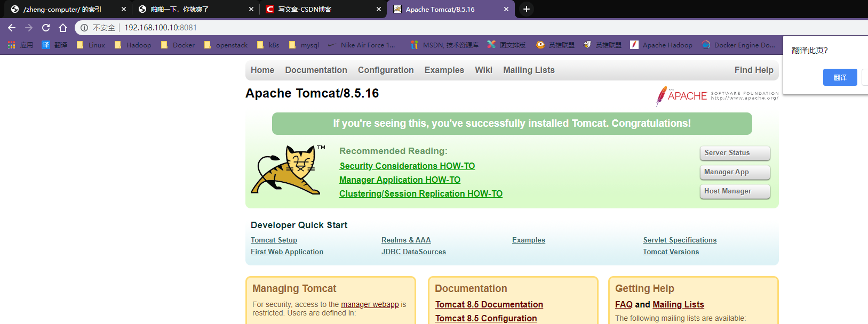Open the Nike Air Force 1 bookmark
Screen dimensions: 868x324
(x=361, y=45)
